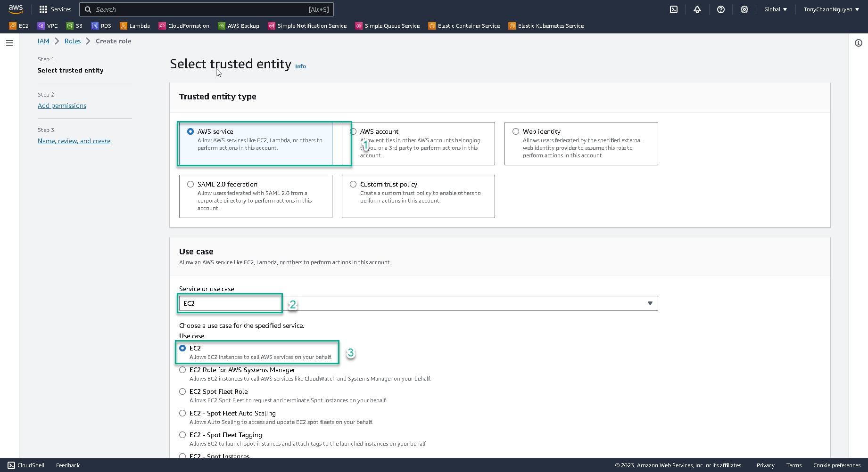Choose the EC2 Spot Fleet Role
This screenshot has height=472, width=868.
pyautogui.click(x=182, y=391)
